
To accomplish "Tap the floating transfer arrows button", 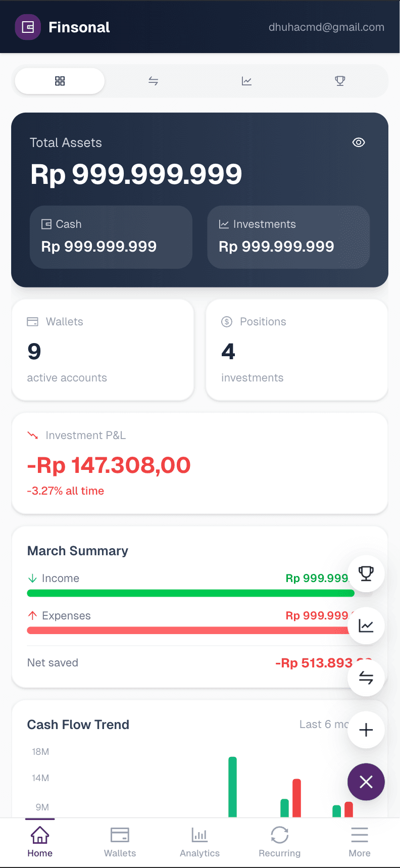I will (x=366, y=678).
